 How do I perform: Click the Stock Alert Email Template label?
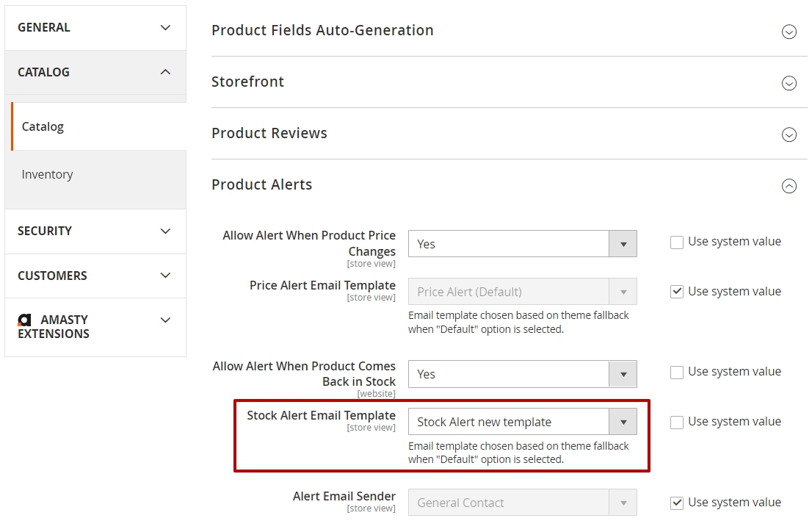[x=321, y=415]
